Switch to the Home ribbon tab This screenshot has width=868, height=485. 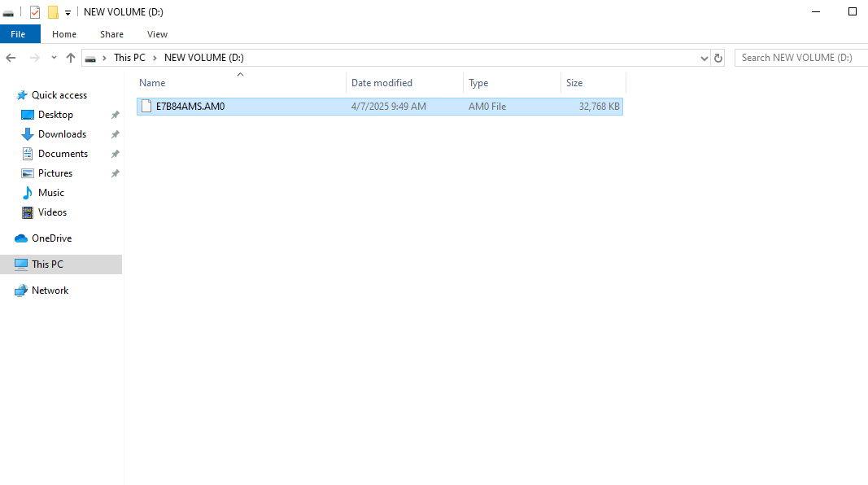pos(64,34)
